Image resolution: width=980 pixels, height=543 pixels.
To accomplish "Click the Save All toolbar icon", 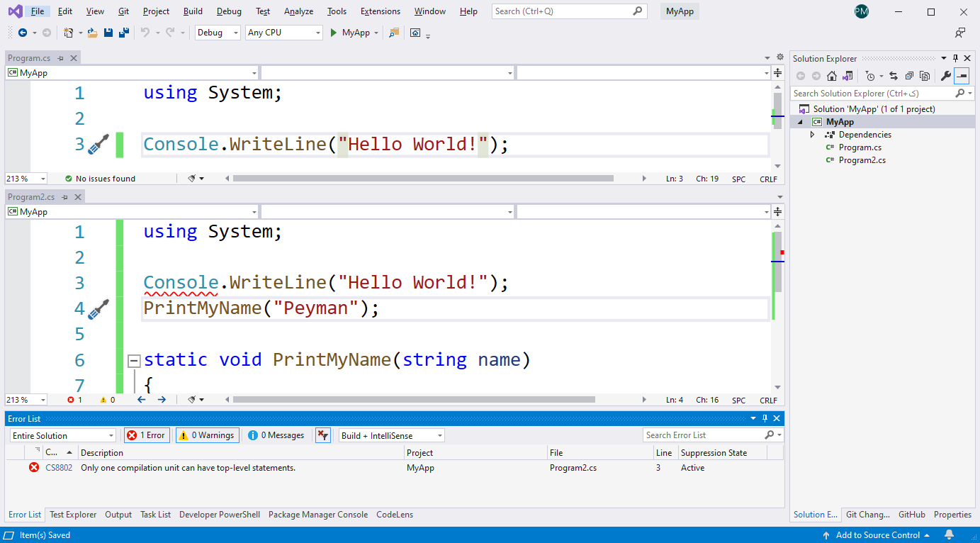I will [x=123, y=33].
